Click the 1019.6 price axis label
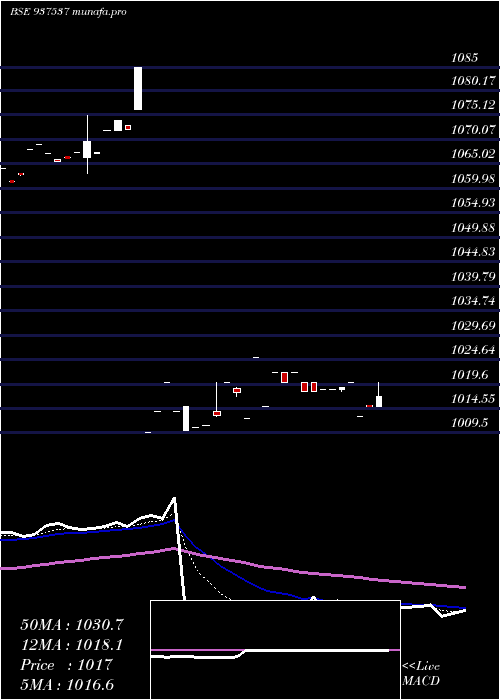The height and width of the screenshot is (700, 500). 470,375
